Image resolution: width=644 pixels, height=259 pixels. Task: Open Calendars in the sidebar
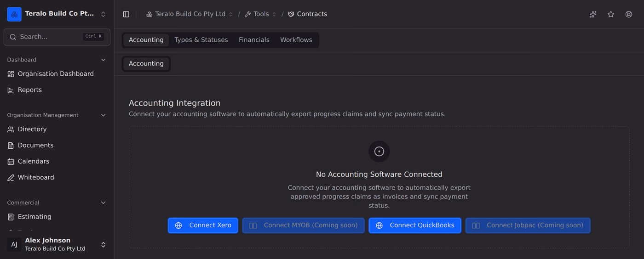57,162
